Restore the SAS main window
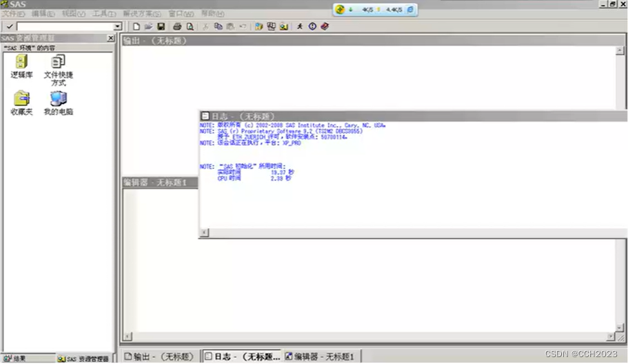The image size is (628, 364). tap(613, 4)
